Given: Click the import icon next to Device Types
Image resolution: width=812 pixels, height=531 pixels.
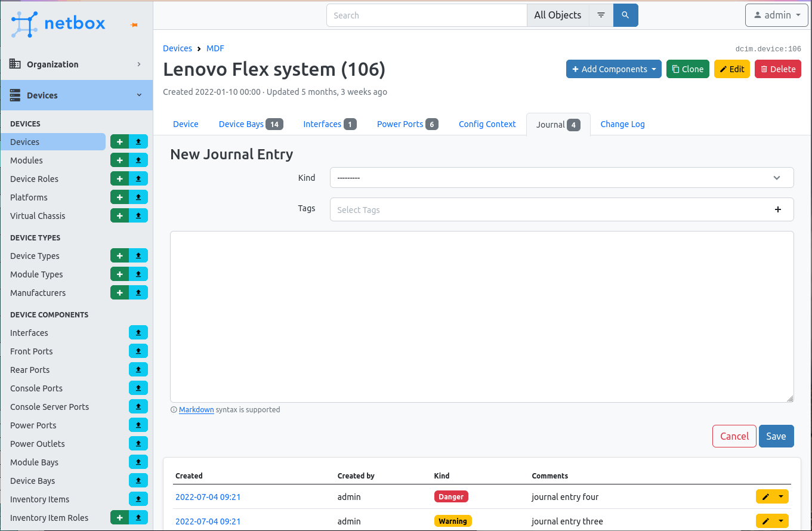Looking at the screenshot, I should [138, 255].
